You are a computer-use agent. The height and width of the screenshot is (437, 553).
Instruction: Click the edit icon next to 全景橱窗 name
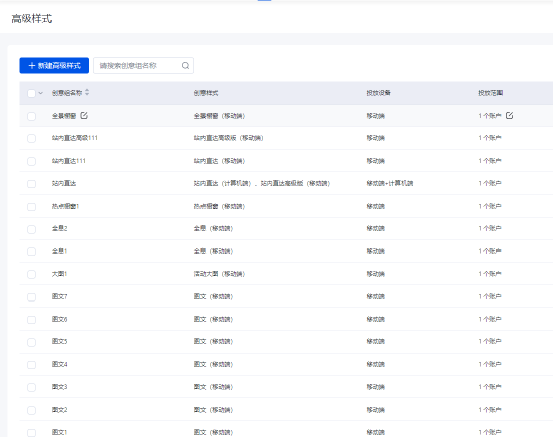[x=84, y=115]
